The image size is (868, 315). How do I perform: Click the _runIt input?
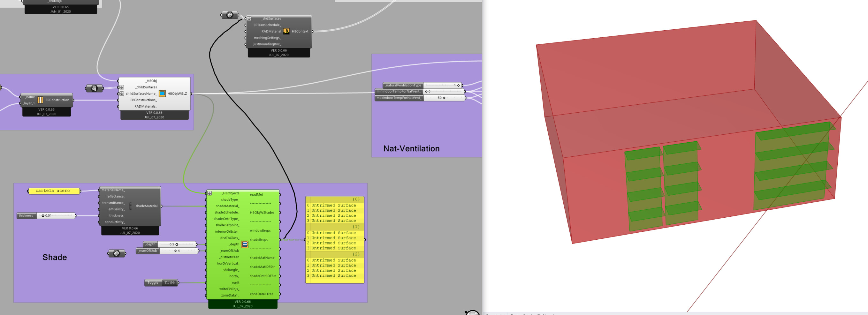(x=235, y=283)
